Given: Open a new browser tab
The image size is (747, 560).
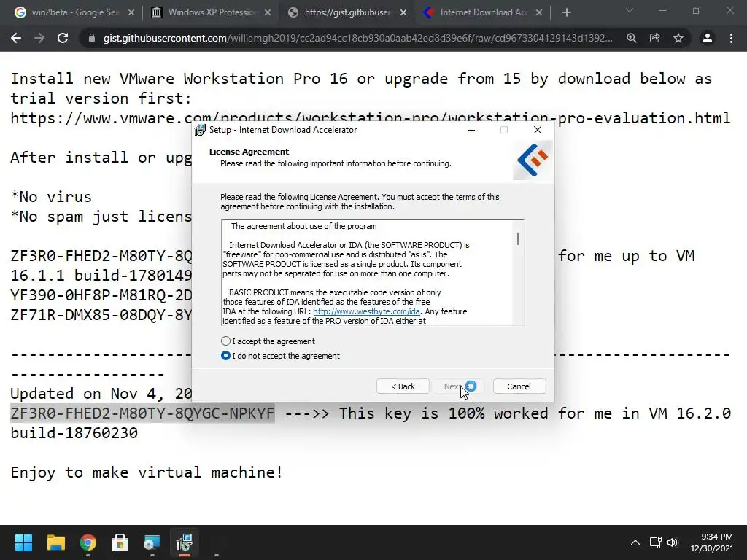Looking at the screenshot, I should tap(566, 12).
